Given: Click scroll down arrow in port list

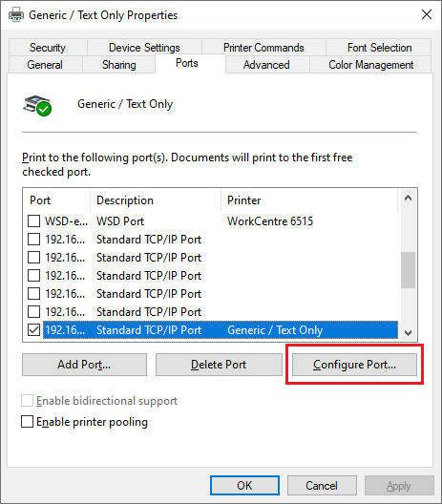Looking at the screenshot, I should click(x=408, y=333).
